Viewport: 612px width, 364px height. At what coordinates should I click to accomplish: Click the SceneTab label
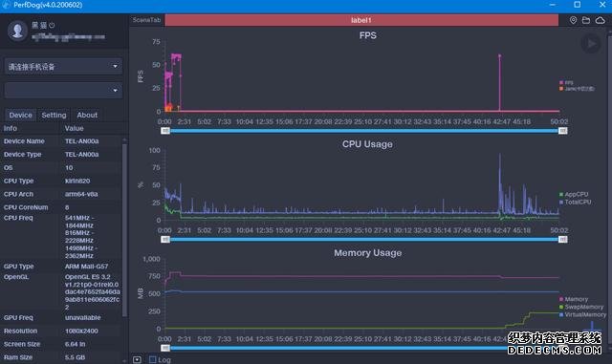click(146, 20)
